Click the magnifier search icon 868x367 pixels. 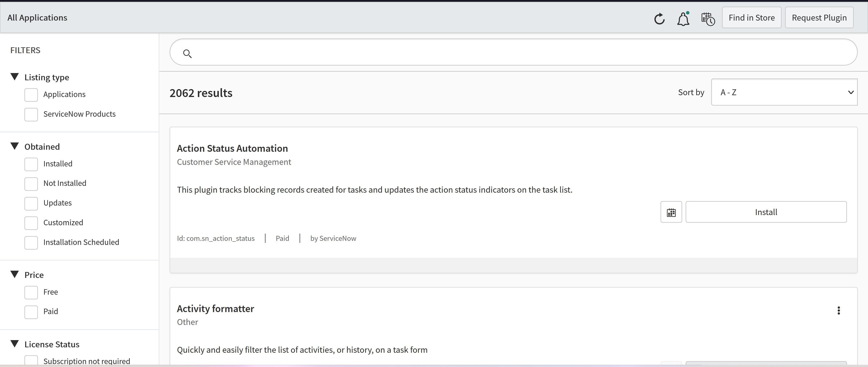(x=187, y=54)
